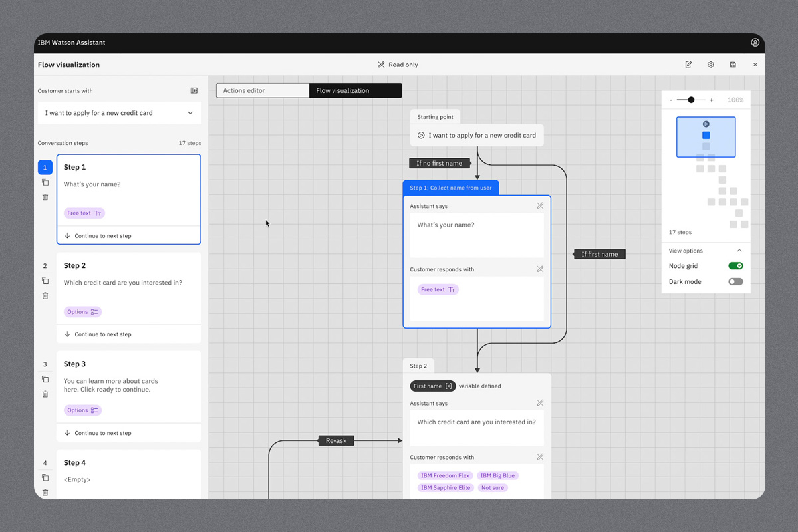Click the zoom out minus button
Viewport: 798px width, 532px height.
click(671, 100)
